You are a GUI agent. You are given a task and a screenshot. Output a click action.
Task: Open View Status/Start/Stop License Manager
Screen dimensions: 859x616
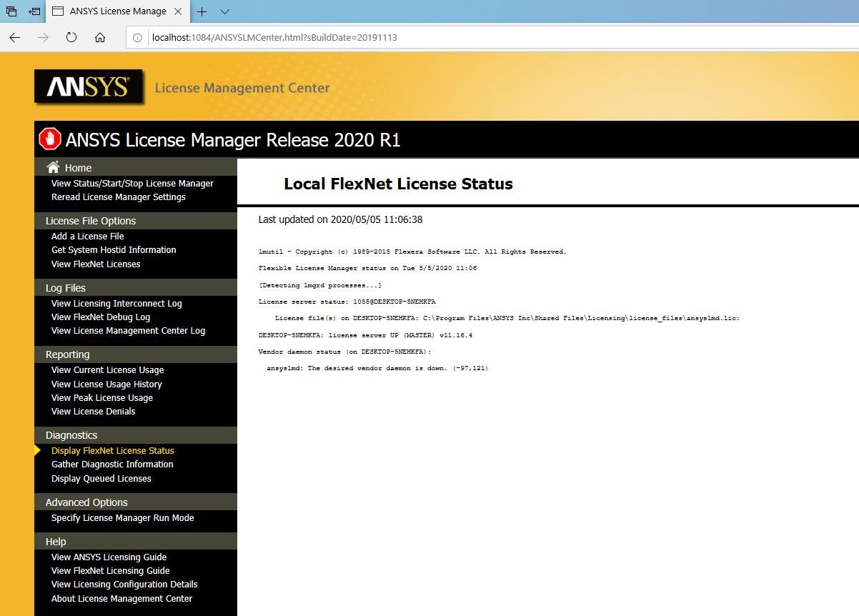click(x=132, y=184)
